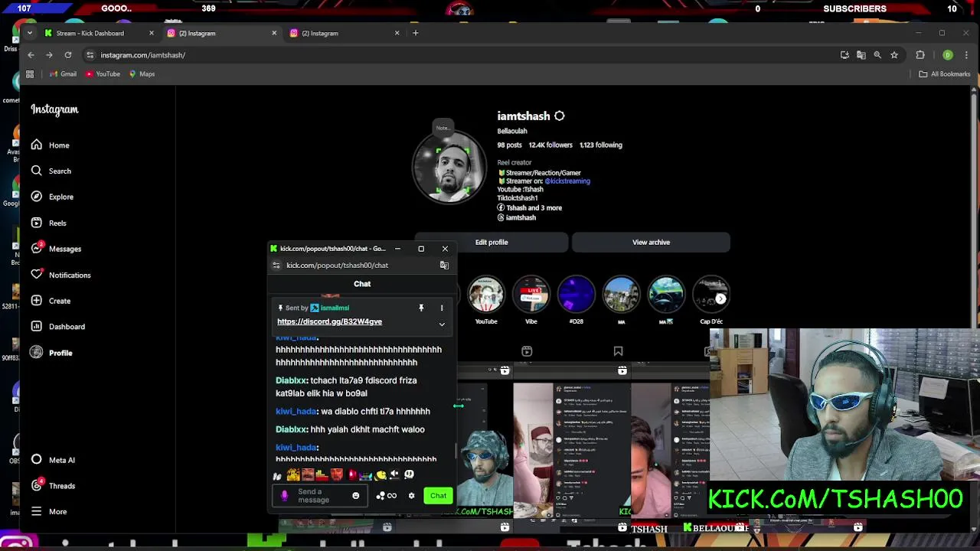Show the next story highlights with the arrow
Viewport: 980px width, 551px height.
tap(720, 298)
